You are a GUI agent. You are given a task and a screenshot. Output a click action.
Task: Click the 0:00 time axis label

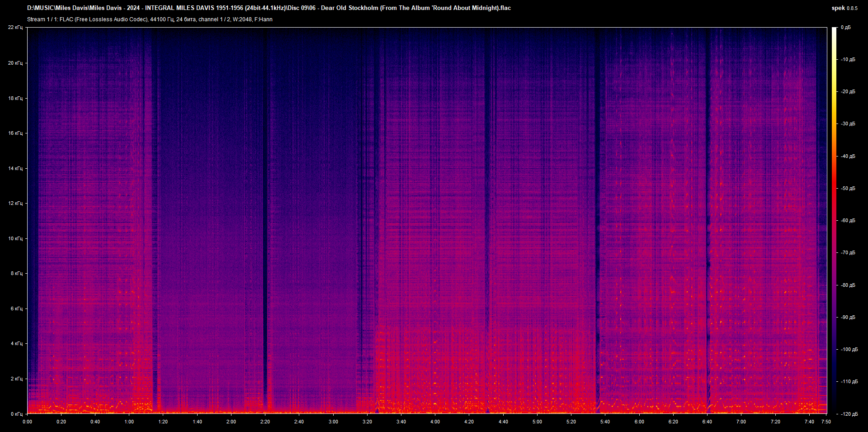[28, 422]
